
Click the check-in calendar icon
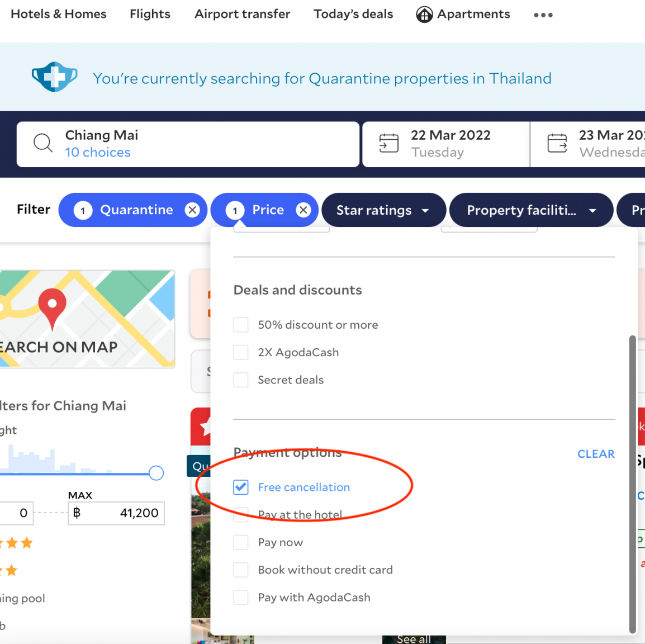(x=388, y=143)
